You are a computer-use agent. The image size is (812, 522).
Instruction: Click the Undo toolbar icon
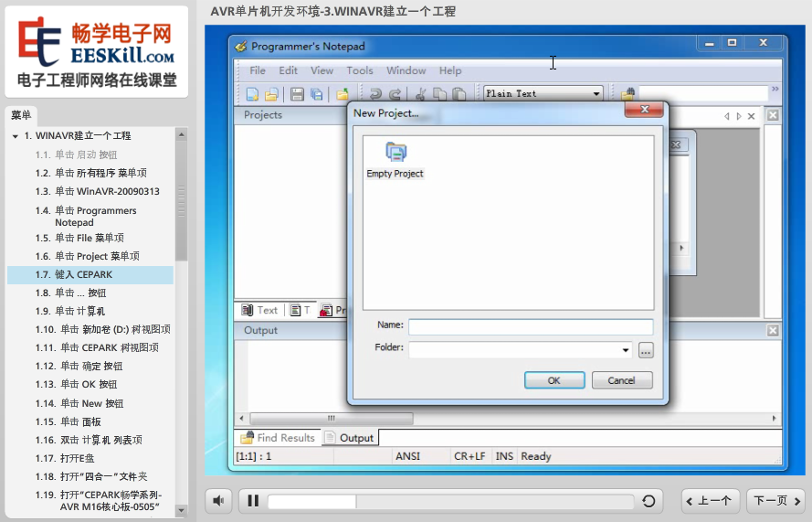[375, 94]
